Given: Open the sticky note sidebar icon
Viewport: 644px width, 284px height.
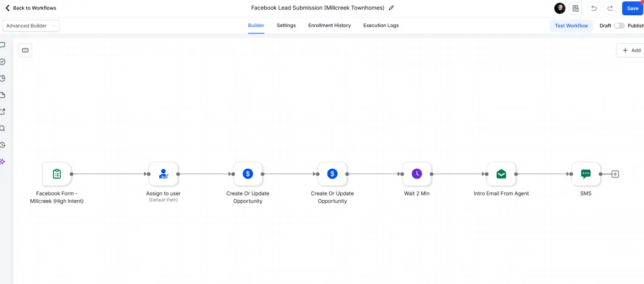Looking at the screenshot, I should pos(2,95).
